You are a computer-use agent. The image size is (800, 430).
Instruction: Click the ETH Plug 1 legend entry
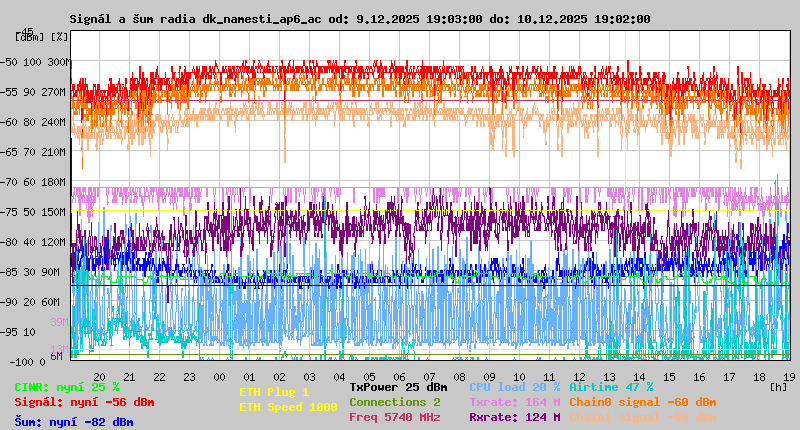coord(274,392)
